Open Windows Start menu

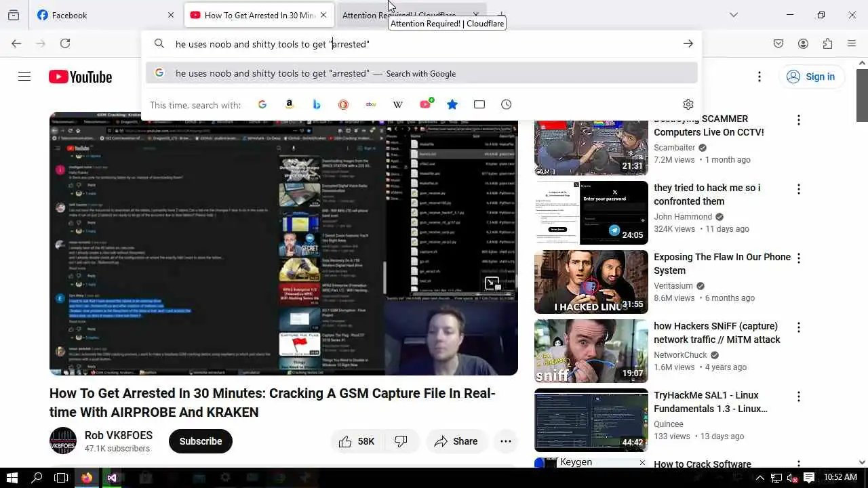[x=12, y=478]
